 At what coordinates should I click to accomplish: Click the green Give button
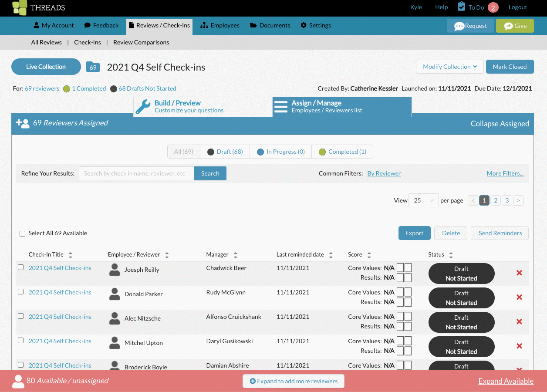click(x=515, y=26)
